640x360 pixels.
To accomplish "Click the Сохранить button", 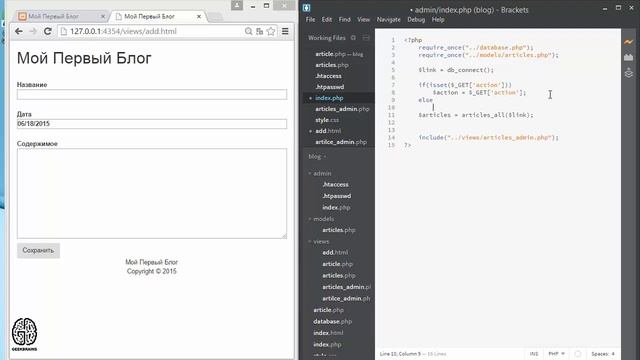I will pyautogui.click(x=38, y=250).
